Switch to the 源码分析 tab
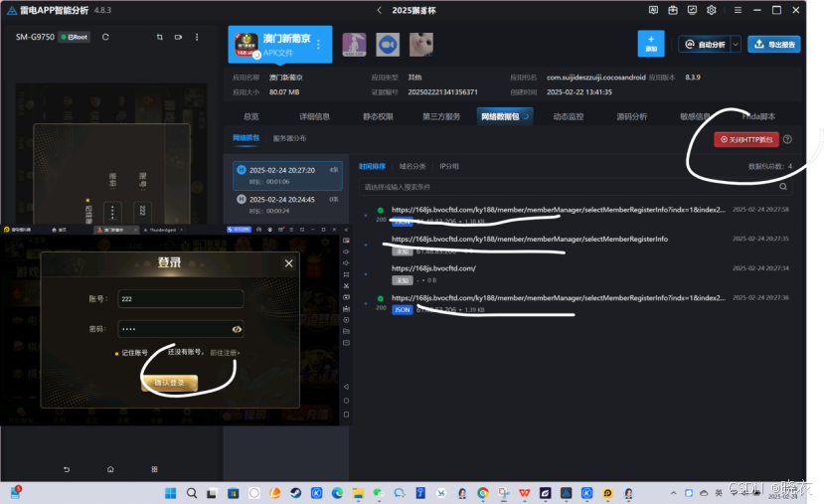The height and width of the screenshot is (504, 824). tap(631, 116)
